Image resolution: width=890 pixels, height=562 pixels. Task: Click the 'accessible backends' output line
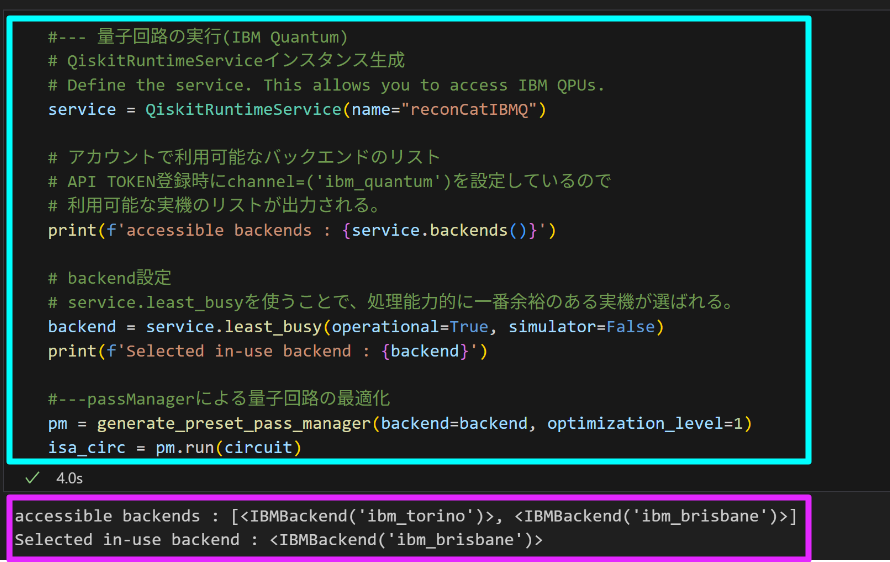coord(406,515)
